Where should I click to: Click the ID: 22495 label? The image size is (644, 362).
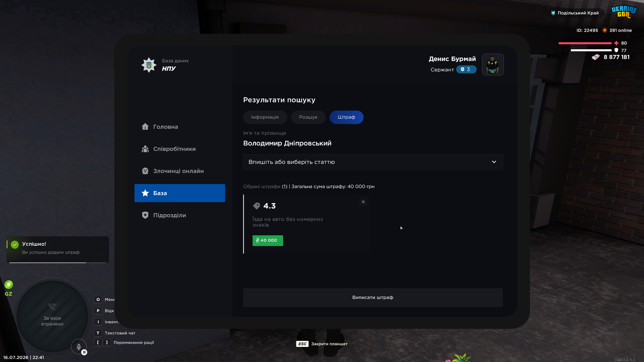587,30
